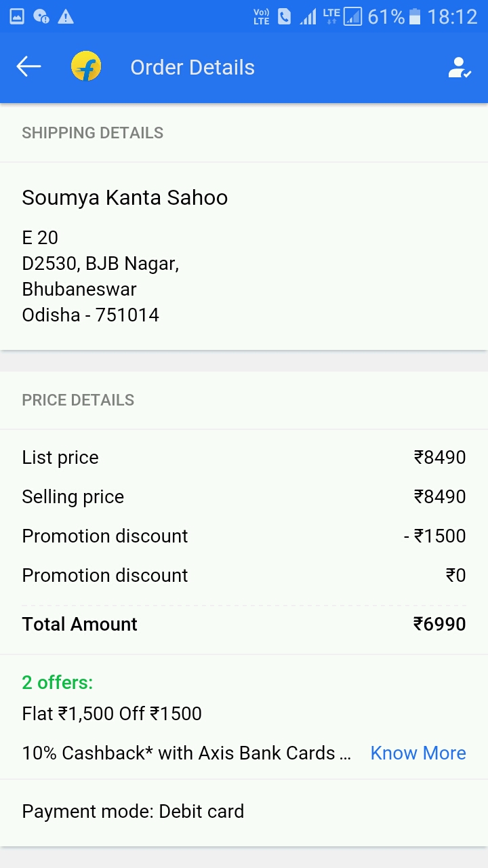This screenshot has height=868, width=488.
Task: Tap the battery icon in status bar
Action: pos(415,16)
